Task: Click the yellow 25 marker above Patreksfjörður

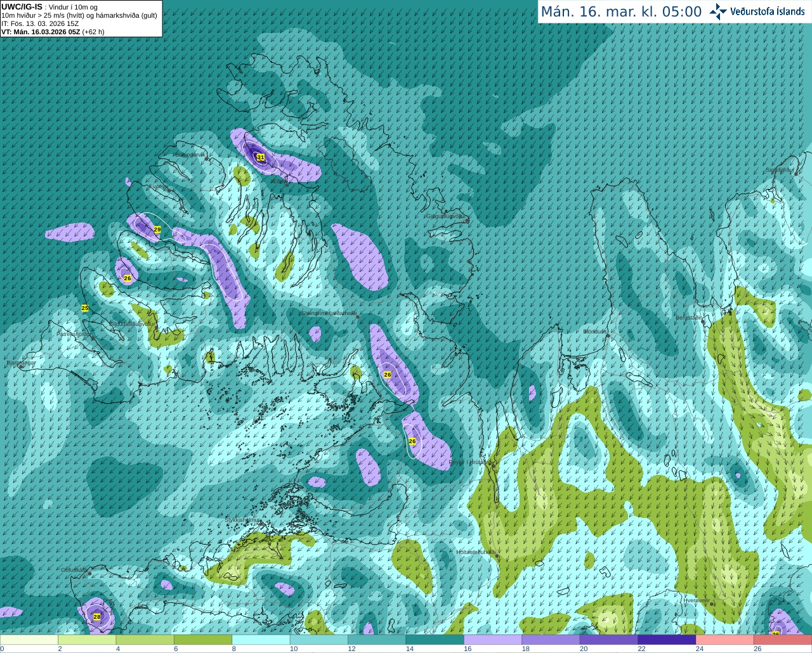Action: click(85, 308)
